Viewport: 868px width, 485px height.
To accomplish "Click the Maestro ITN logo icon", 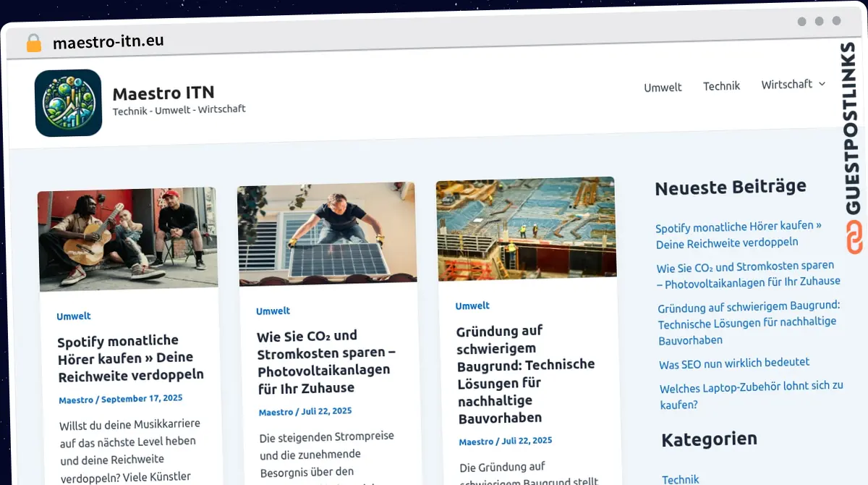I will [x=68, y=103].
